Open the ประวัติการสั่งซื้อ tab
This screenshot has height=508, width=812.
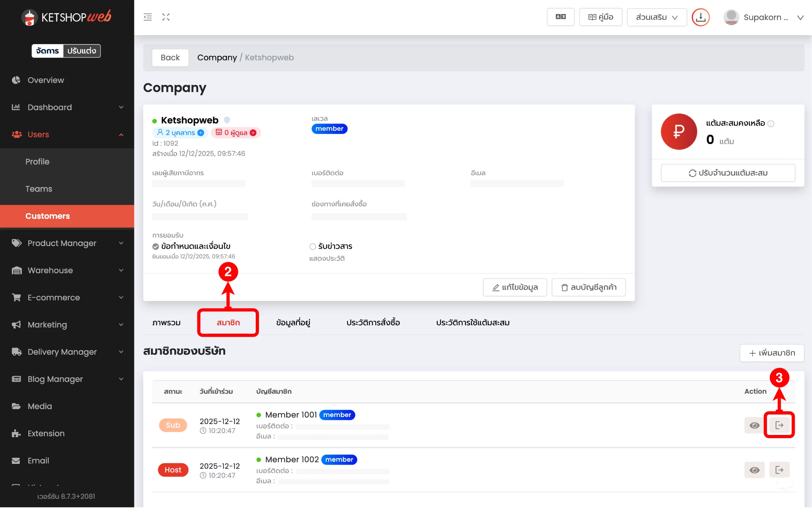pos(373,322)
